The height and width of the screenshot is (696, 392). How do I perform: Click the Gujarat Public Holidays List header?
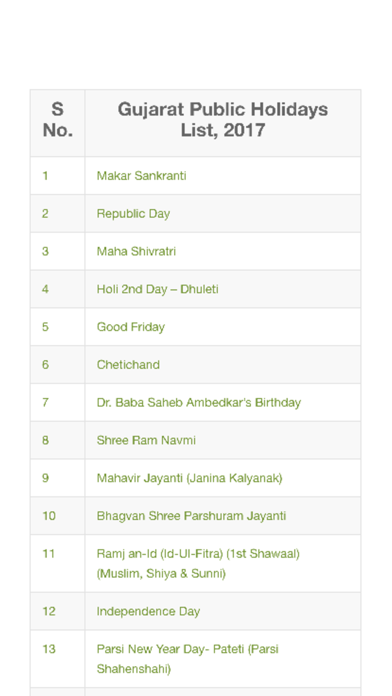223,119
